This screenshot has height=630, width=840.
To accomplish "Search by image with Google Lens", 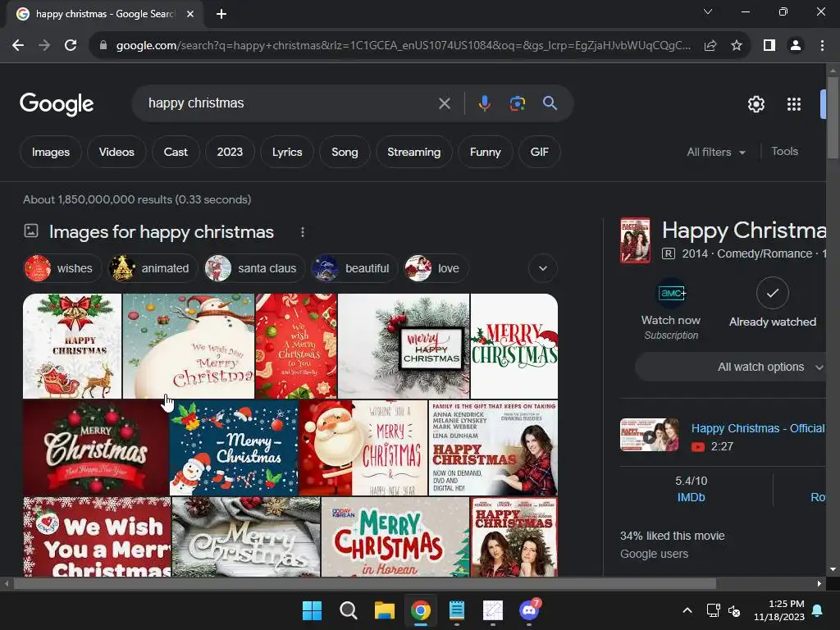I will 517,103.
